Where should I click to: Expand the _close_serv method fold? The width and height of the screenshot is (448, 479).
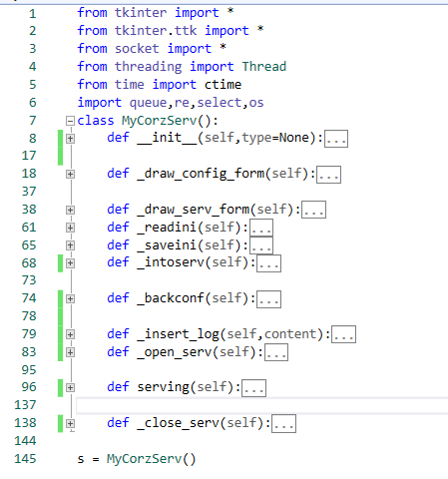pyautogui.click(x=70, y=423)
